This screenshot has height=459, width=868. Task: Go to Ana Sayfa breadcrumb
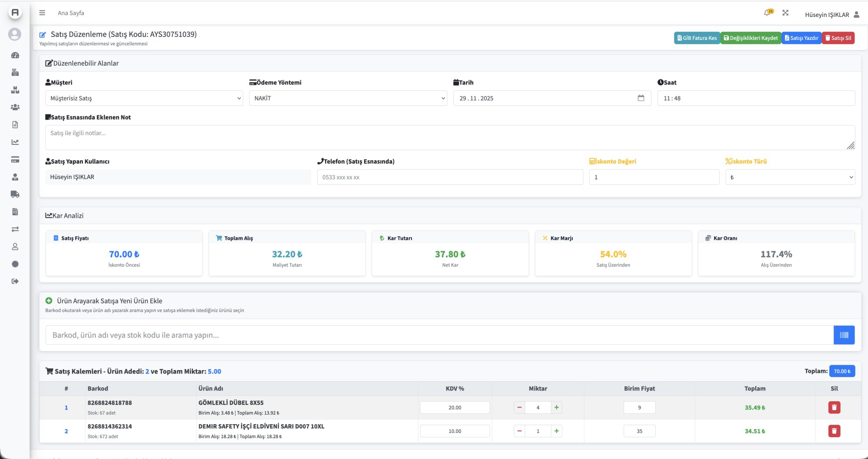71,13
